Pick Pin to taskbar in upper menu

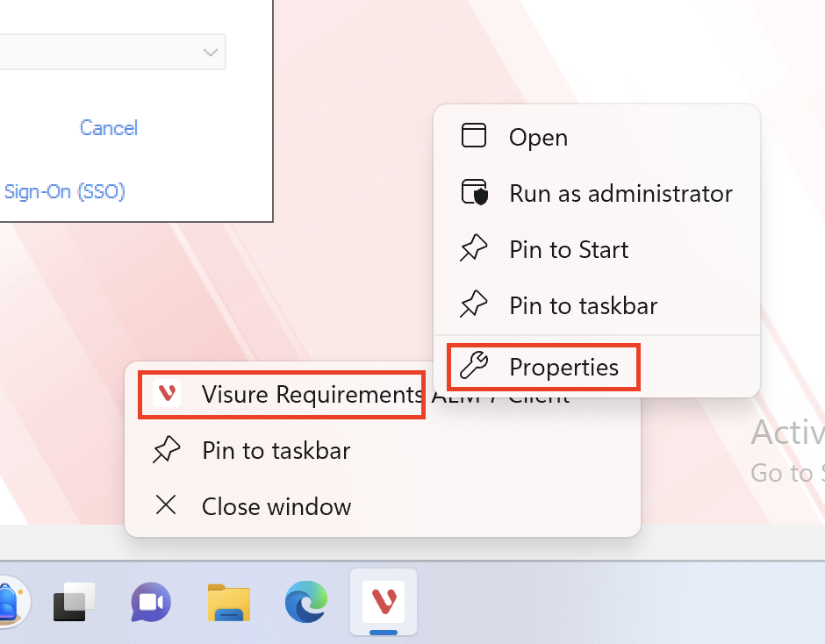(597, 305)
